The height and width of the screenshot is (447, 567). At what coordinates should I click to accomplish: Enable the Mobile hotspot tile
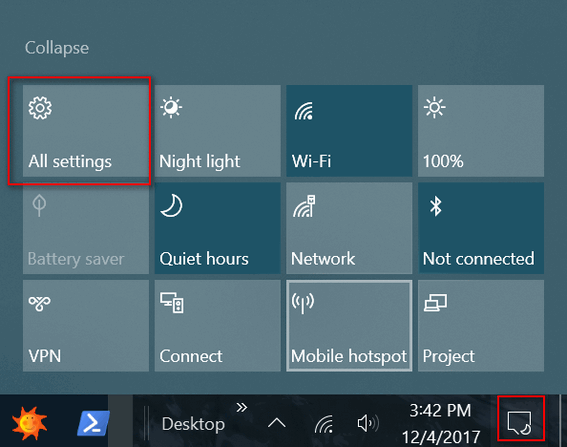349,325
